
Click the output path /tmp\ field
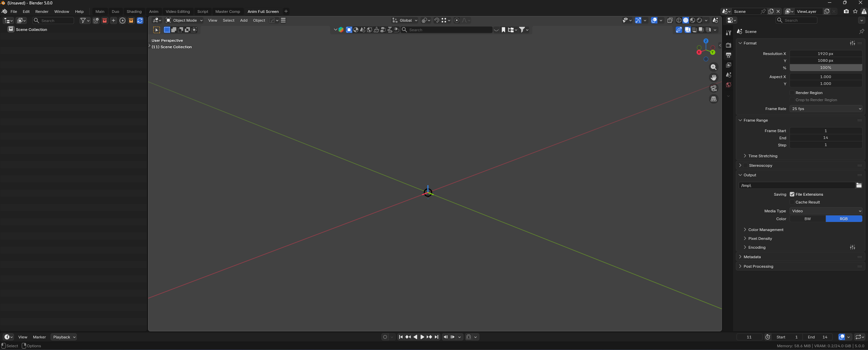coord(796,185)
